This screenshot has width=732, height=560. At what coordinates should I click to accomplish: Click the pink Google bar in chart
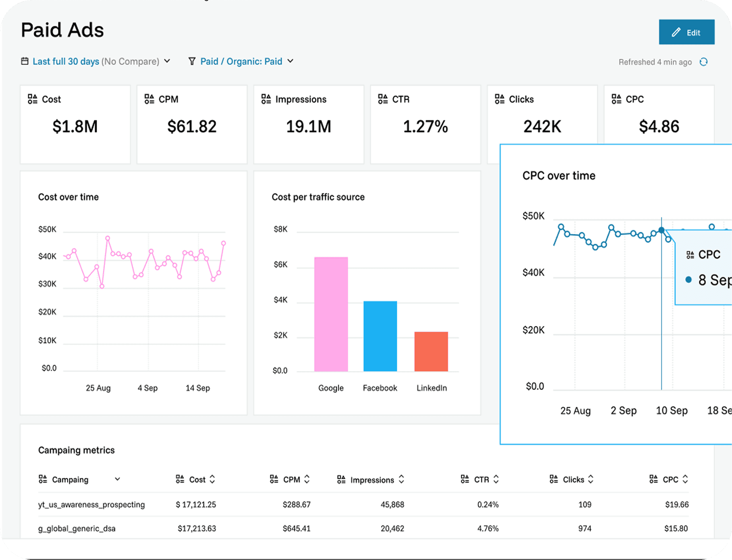click(x=331, y=314)
